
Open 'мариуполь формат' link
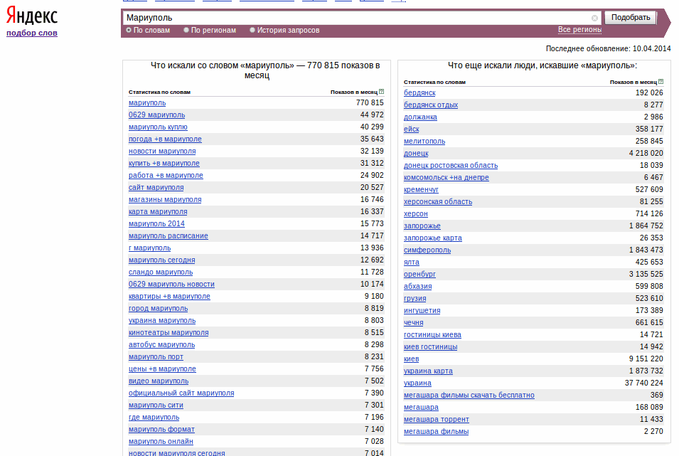[162, 430]
